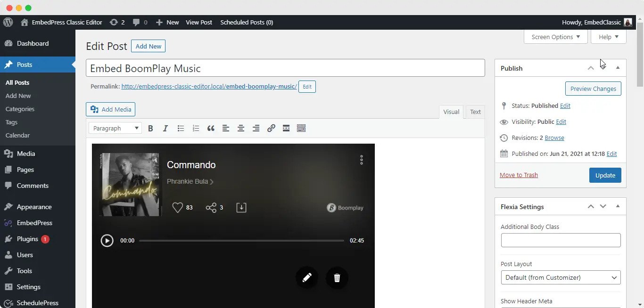The height and width of the screenshot is (308, 644).
Task: Expand Screen Options panel
Action: 556,37
